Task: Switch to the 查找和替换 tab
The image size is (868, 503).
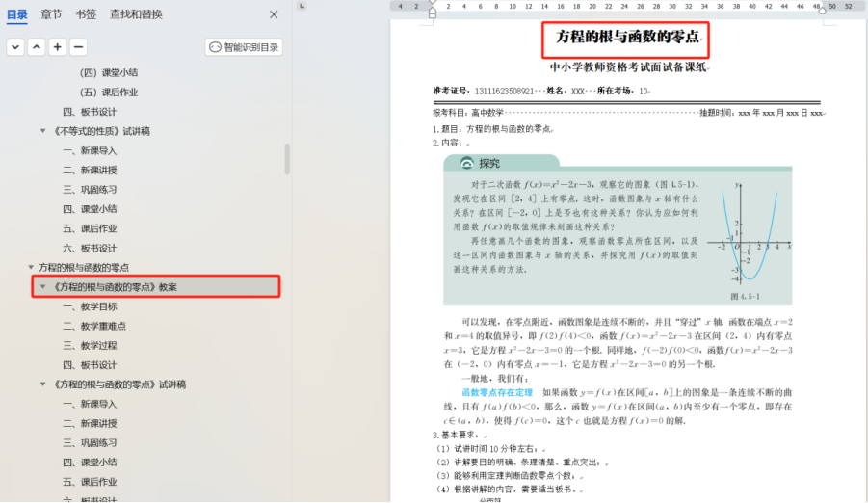Action: pos(136,14)
